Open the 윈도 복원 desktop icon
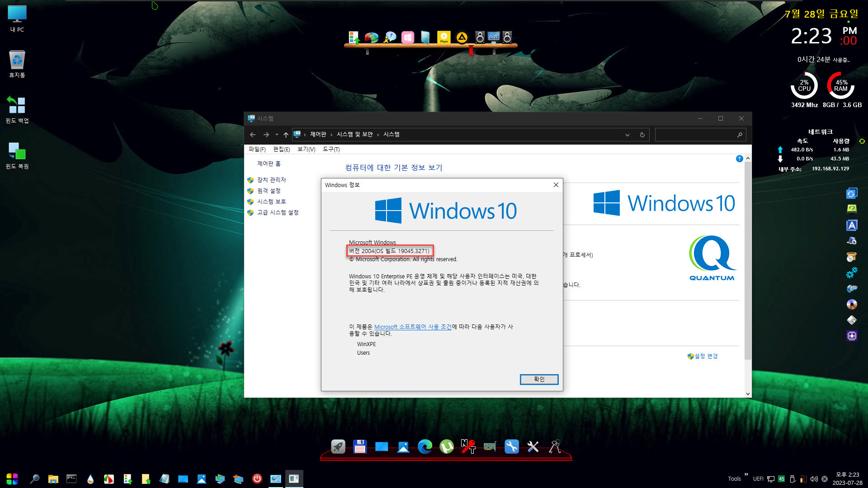Image resolution: width=868 pixels, height=488 pixels. pyautogui.click(x=17, y=155)
